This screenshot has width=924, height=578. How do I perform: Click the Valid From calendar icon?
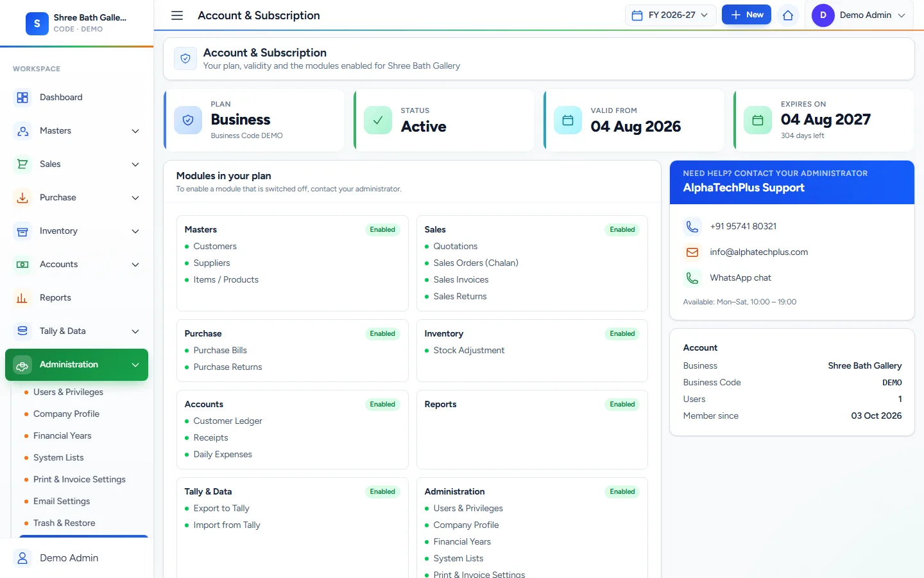(x=568, y=120)
